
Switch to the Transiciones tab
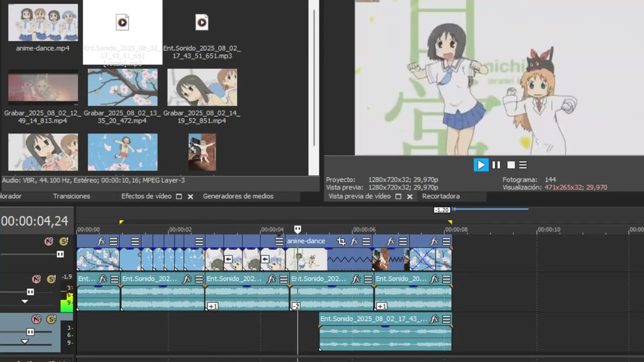(x=71, y=196)
